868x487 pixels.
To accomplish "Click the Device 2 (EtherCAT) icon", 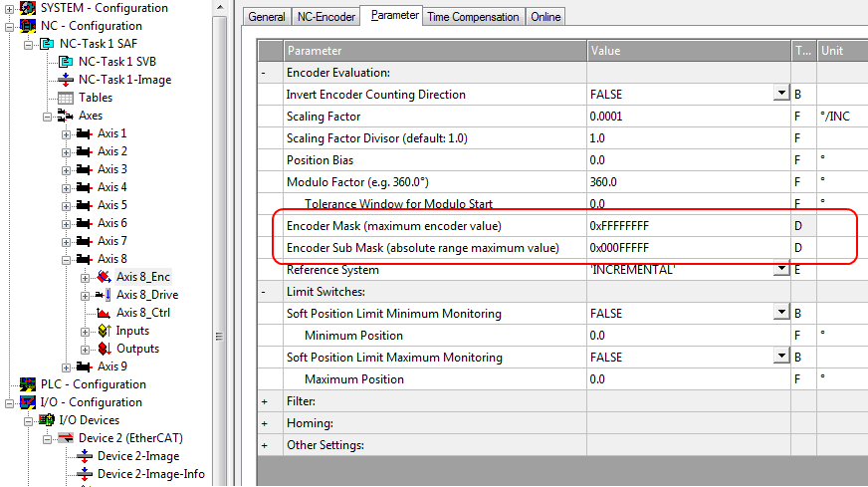I will tap(66, 437).
